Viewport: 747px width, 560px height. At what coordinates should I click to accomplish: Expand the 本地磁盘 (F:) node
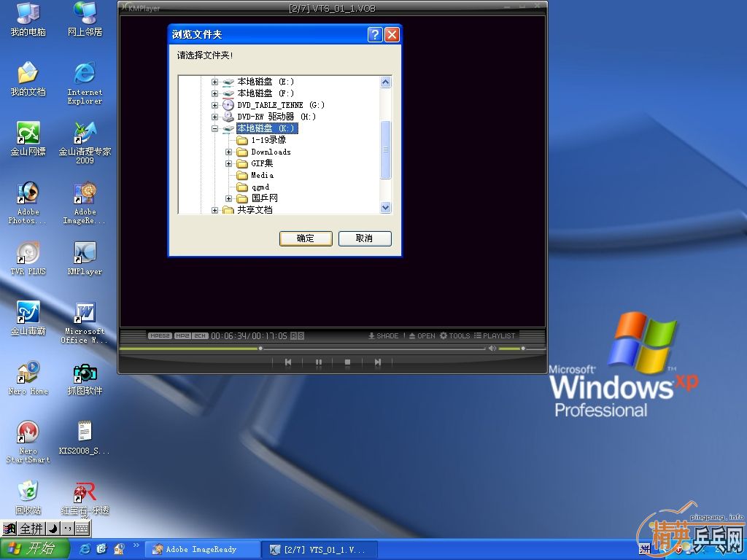[x=215, y=93]
